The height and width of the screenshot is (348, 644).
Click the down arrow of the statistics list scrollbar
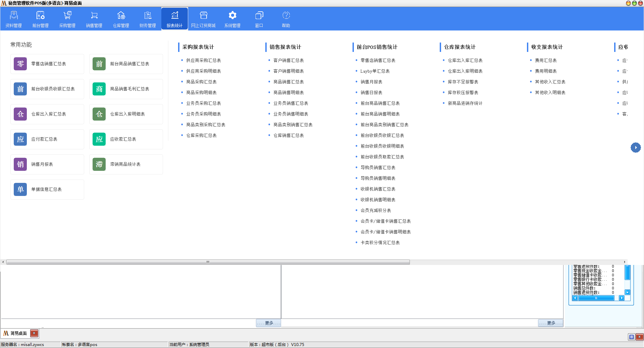627,292
